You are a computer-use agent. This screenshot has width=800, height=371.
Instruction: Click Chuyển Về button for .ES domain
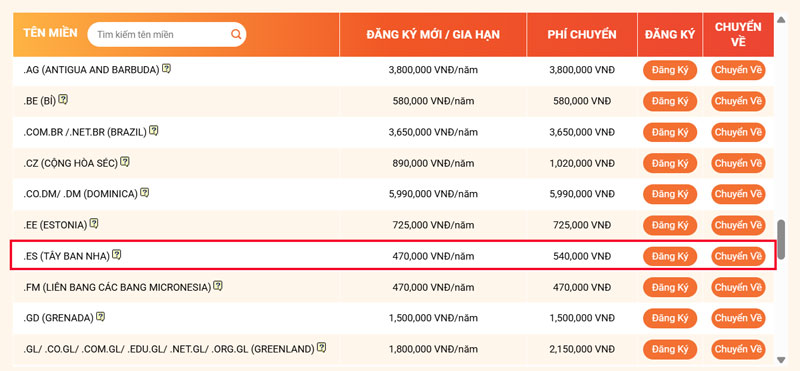(x=738, y=256)
